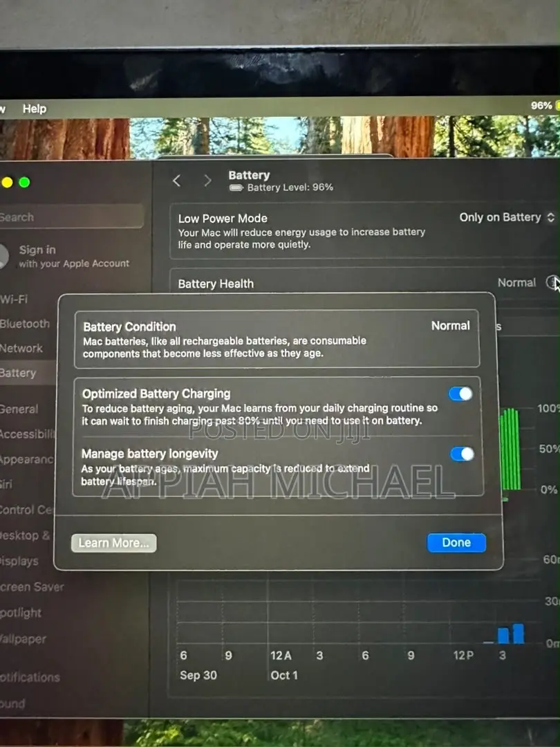Open Screen Saver settings in sidebar
Viewport: 560px width, 747px height.
(x=32, y=587)
